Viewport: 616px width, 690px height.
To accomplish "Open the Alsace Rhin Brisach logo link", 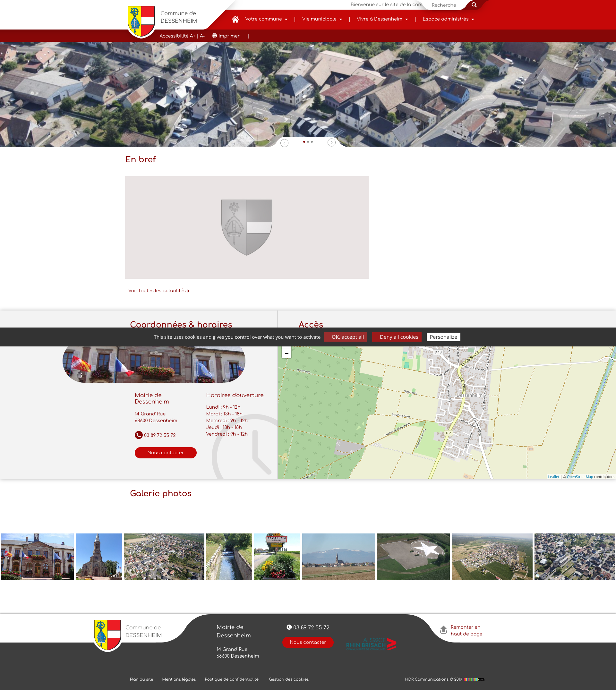I will click(x=371, y=644).
